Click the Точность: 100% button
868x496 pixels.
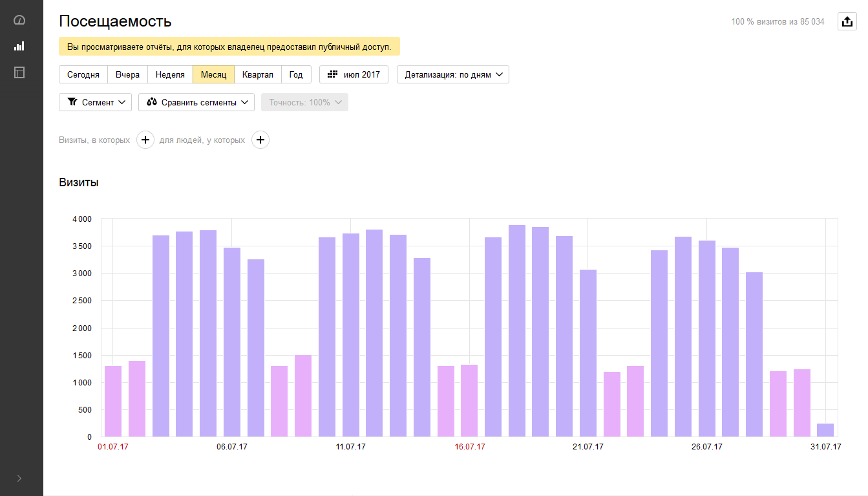coord(304,102)
